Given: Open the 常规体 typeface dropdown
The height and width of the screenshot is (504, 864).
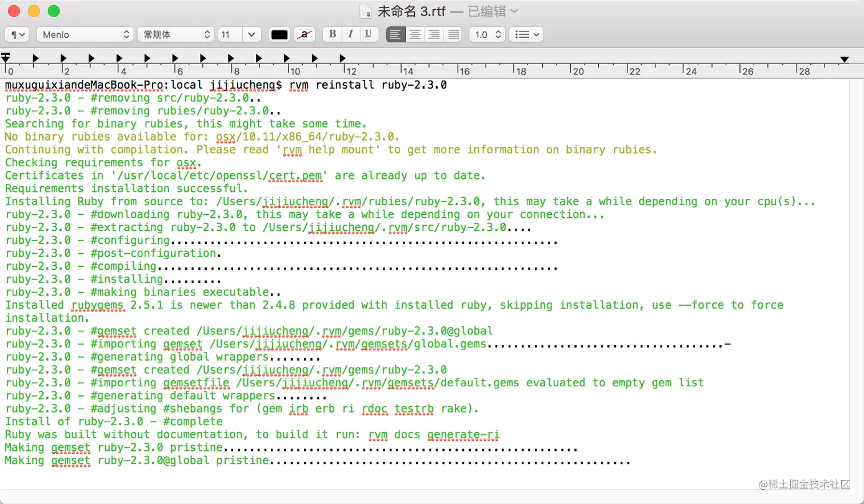Looking at the screenshot, I should point(175,35).
